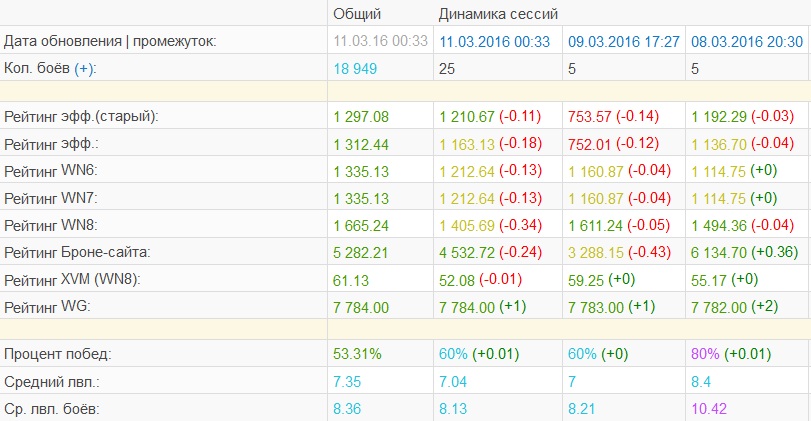Select the average level 7.04
This screenshot has width=811, height=421.
click(453, 382)
